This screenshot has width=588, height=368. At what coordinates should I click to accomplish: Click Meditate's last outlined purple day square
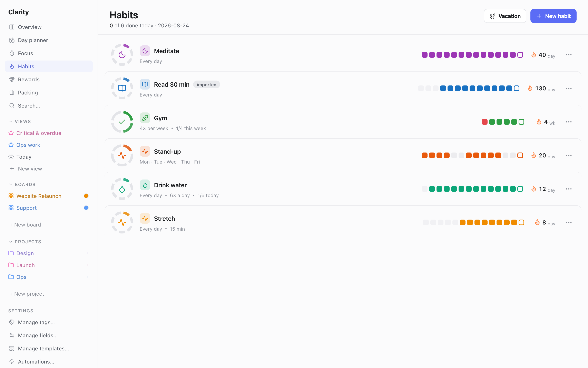(x=520, y=55)
